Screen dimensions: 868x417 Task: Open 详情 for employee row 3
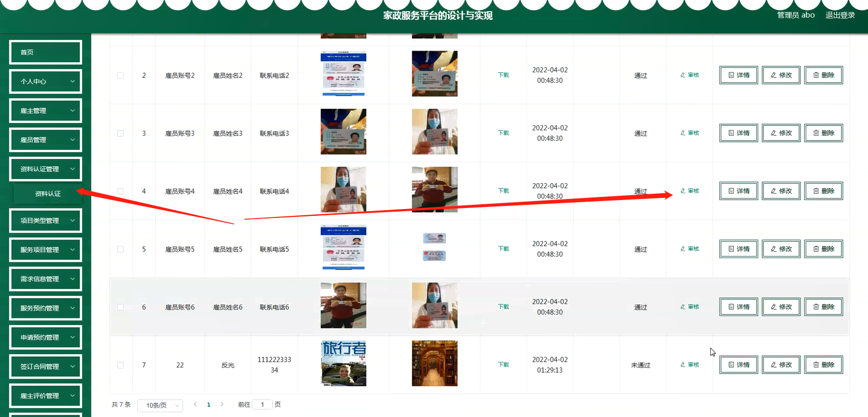(x=738, y=133)
